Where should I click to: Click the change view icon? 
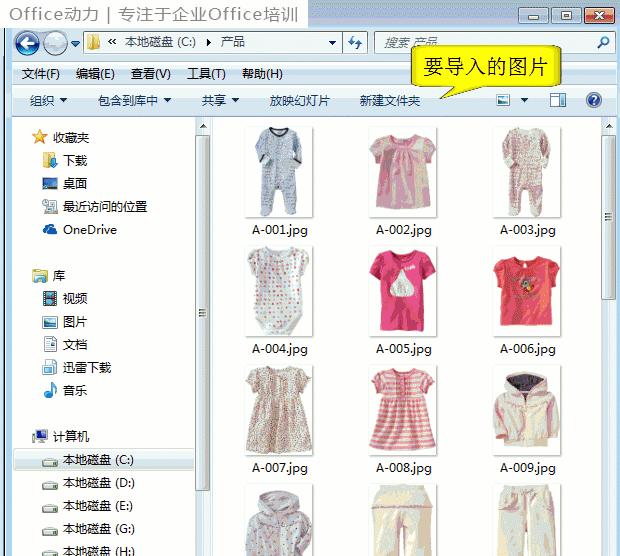(503, 100)
